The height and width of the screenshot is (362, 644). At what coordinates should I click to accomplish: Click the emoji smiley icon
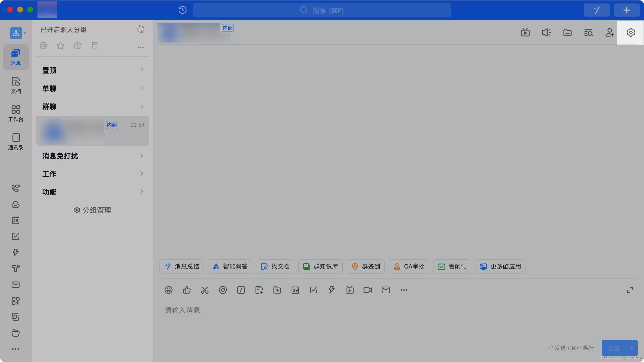pos(169,290)
